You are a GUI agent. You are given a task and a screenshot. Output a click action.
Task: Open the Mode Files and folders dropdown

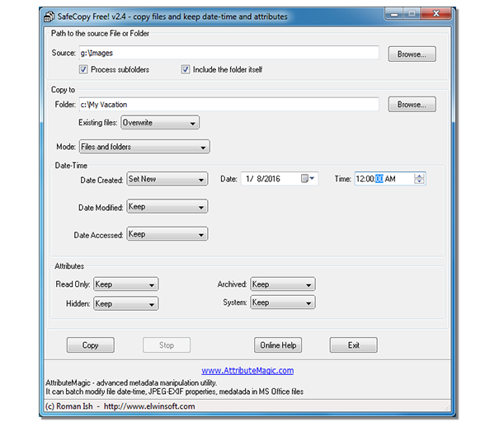point(144,147)
